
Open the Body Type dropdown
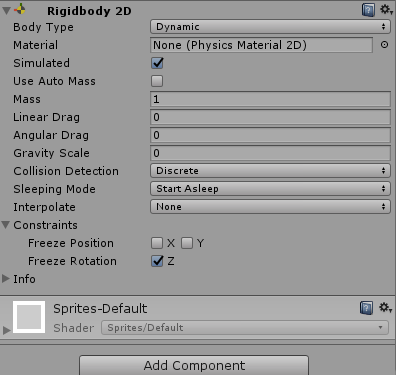click(270, 27)
